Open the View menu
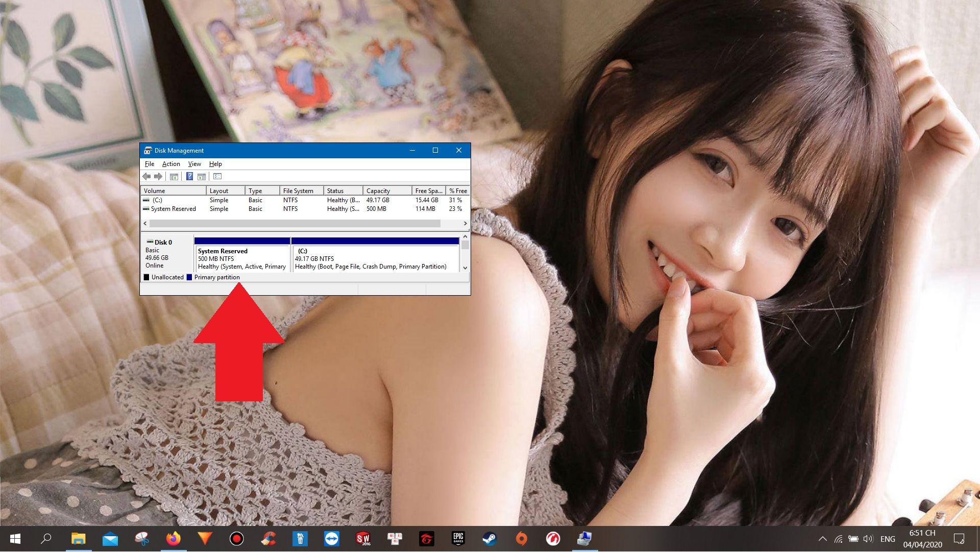The height and width of the screenshot is (552, 980). click(x=194, y=164)
